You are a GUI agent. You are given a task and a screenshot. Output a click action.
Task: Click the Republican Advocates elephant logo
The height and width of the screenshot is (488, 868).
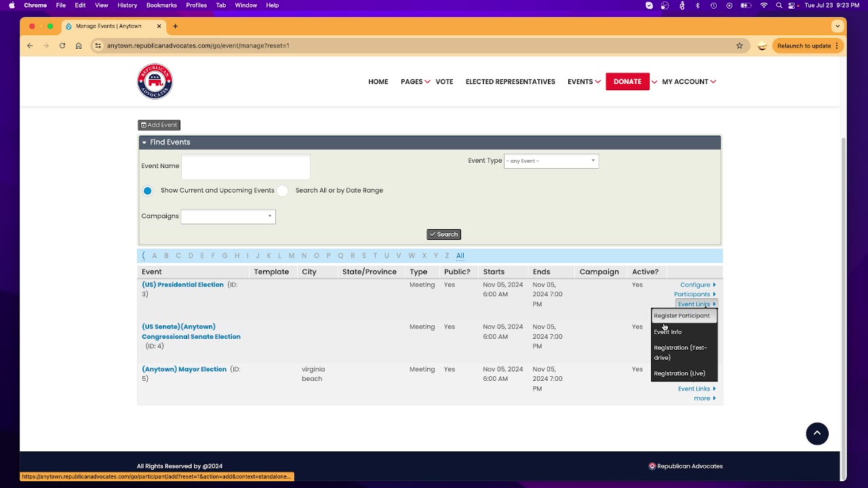click(155, 81)
